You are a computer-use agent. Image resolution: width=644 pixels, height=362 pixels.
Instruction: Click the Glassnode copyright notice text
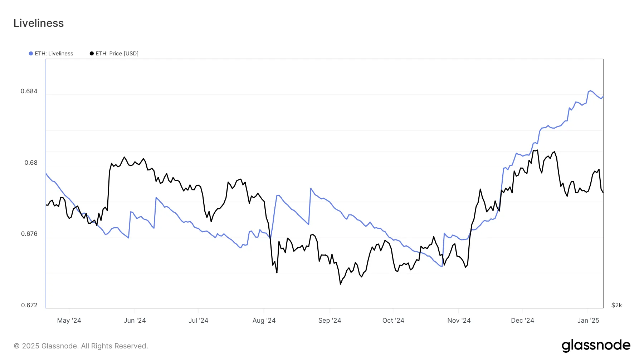pyautogui.click(x=81, y=346)
